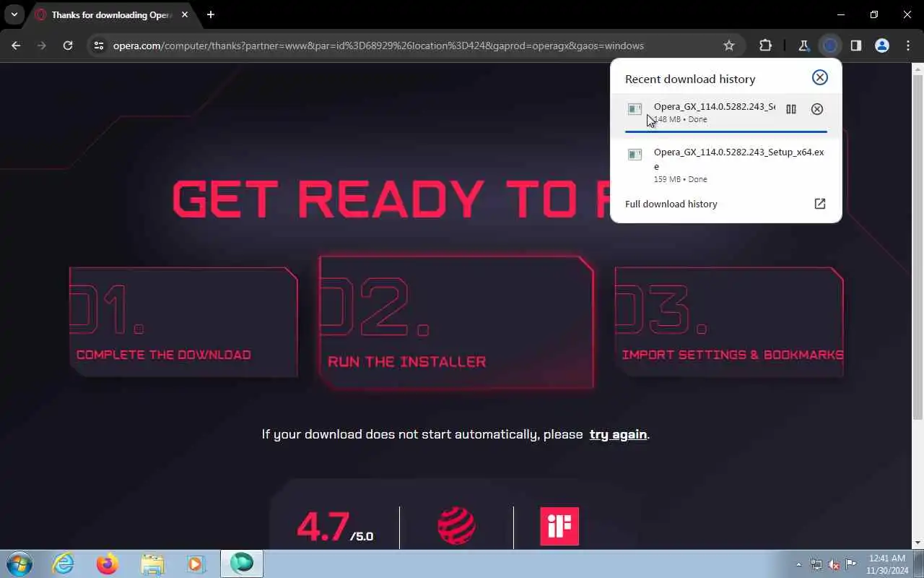Click the scrollbar down arrow
The width and height of the screenshot is (924, 578).
point(918,543)
